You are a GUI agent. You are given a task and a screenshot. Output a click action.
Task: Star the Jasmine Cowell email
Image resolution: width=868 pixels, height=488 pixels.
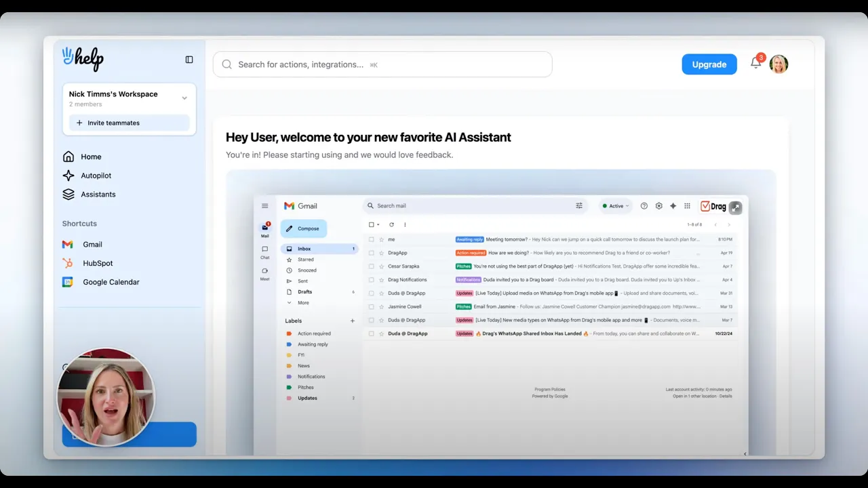click(381, 306)
